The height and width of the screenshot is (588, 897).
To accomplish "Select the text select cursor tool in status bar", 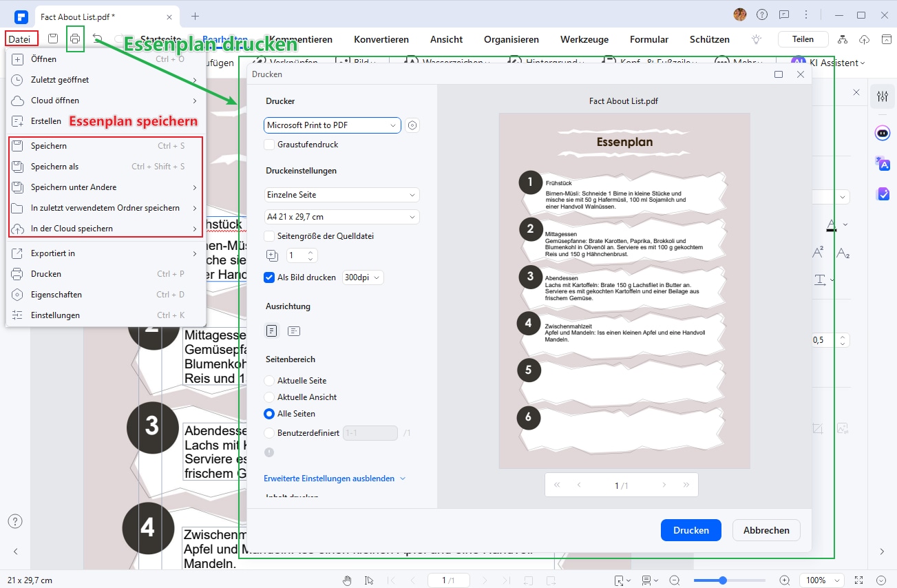I will coord(369,580).
